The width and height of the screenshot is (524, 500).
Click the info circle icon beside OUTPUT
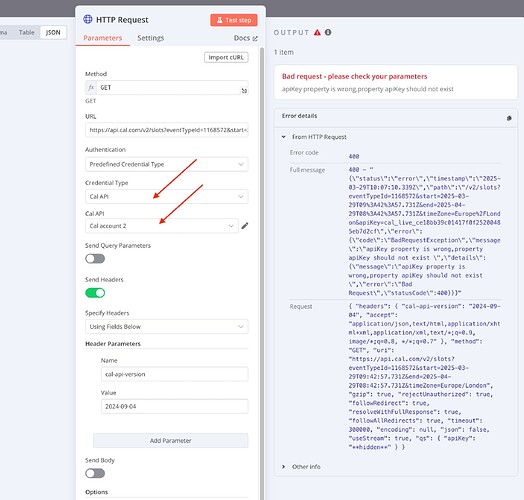[328, 32]
